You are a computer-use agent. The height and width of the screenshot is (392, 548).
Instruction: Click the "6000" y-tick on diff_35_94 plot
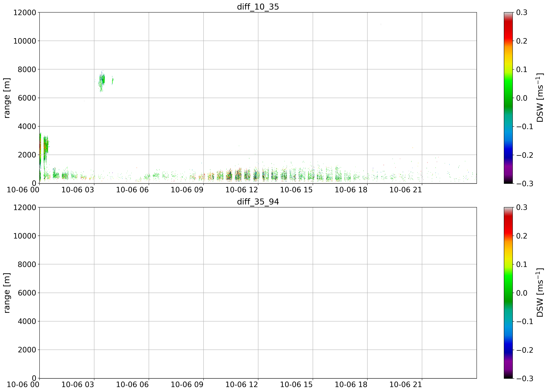27,293
